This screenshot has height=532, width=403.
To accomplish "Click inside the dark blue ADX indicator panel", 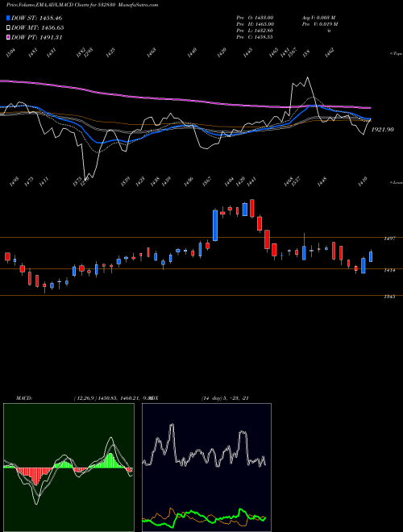I will tap(206, 468).
